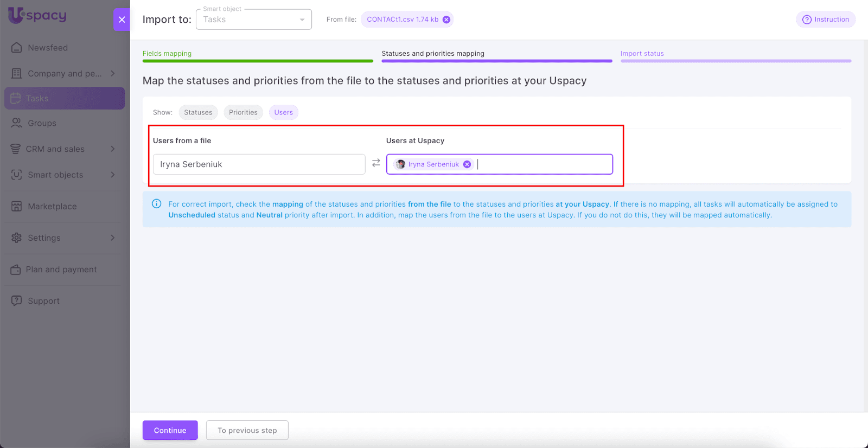Image resolution: width=868 pixels, height=448 pixels.
Task: Go to Fields mapping step tab
Action: pyautogui.click(x=167, y=54)
